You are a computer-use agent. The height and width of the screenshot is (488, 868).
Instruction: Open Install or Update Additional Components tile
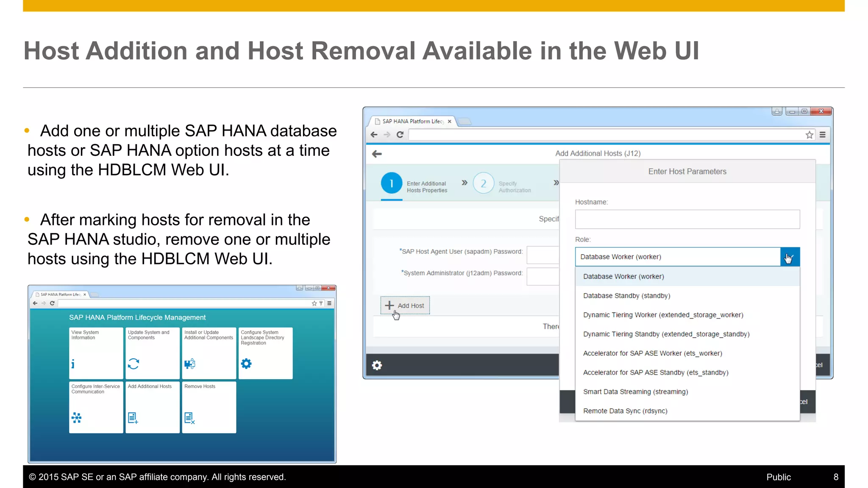click(209, 353)
